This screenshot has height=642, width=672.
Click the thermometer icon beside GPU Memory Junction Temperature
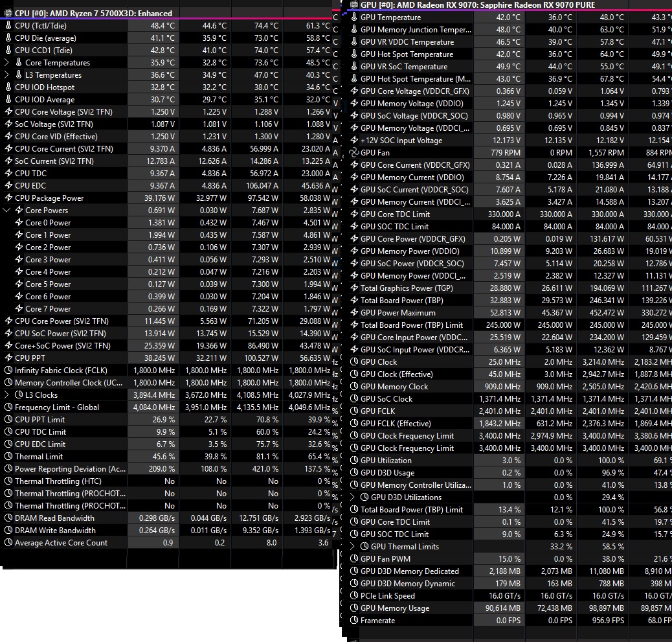pyautogui.click(x=354, y=30)
